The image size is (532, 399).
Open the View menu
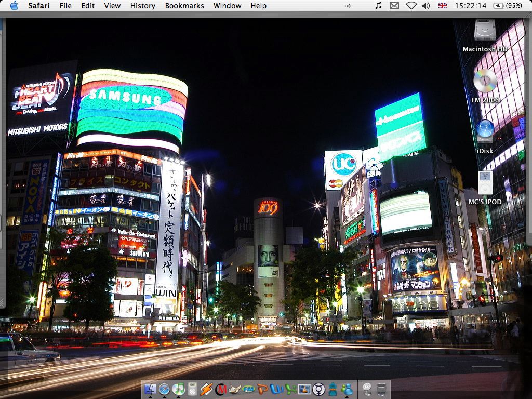tap(112, 6)
